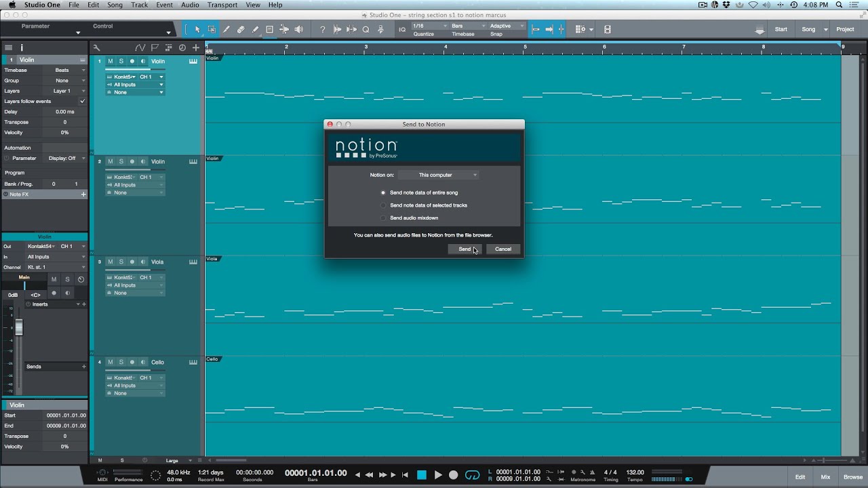Click the Stop transport button
The height and width of the screenshot is (488, 868).
pyautogui.click(x=421, y=475)
